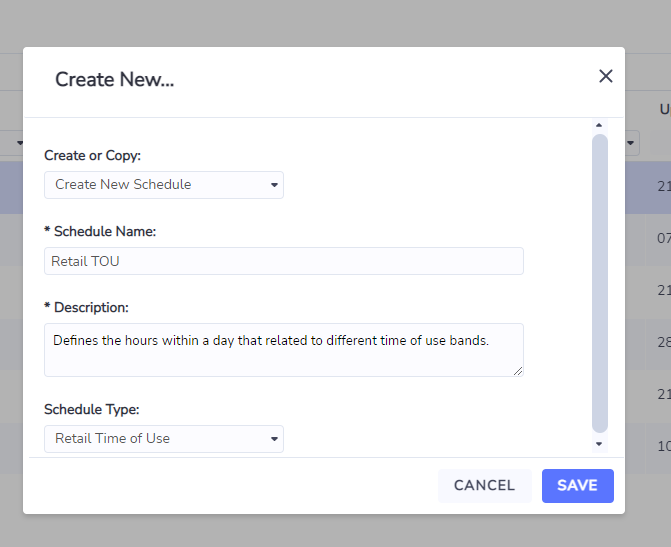This screenshot has width=671, height=547.
Task: Click the Create or Copy label
Action: tap(92, 155)
